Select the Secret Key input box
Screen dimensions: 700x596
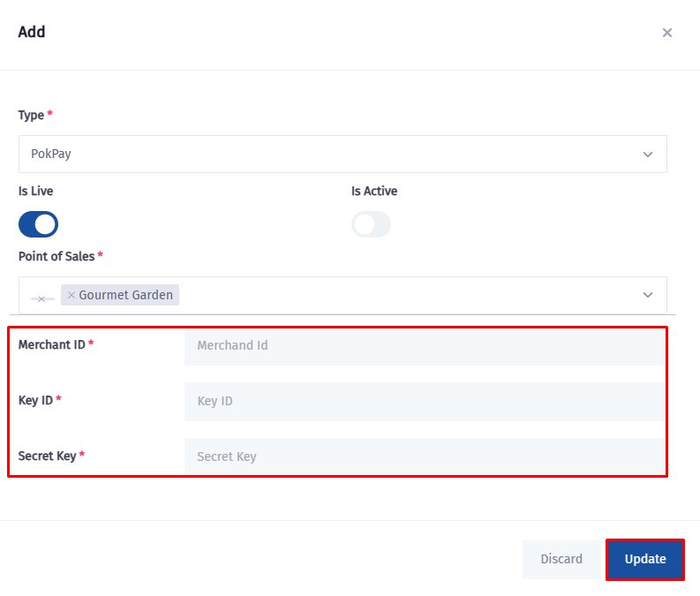click(424, 457)
